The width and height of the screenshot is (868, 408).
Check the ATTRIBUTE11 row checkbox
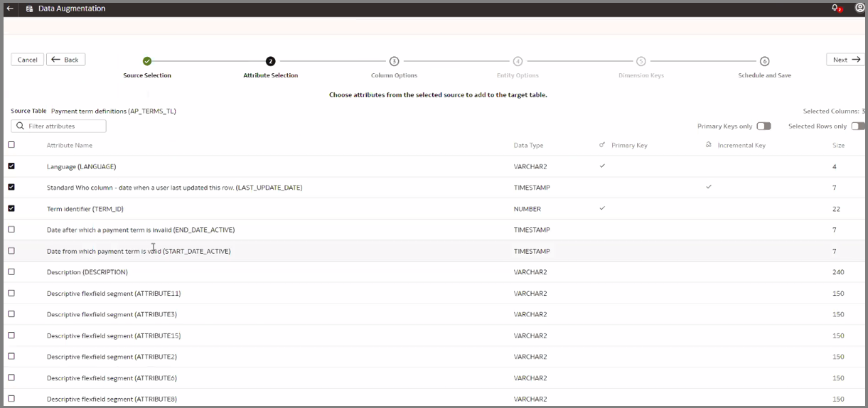pos(11,293)
